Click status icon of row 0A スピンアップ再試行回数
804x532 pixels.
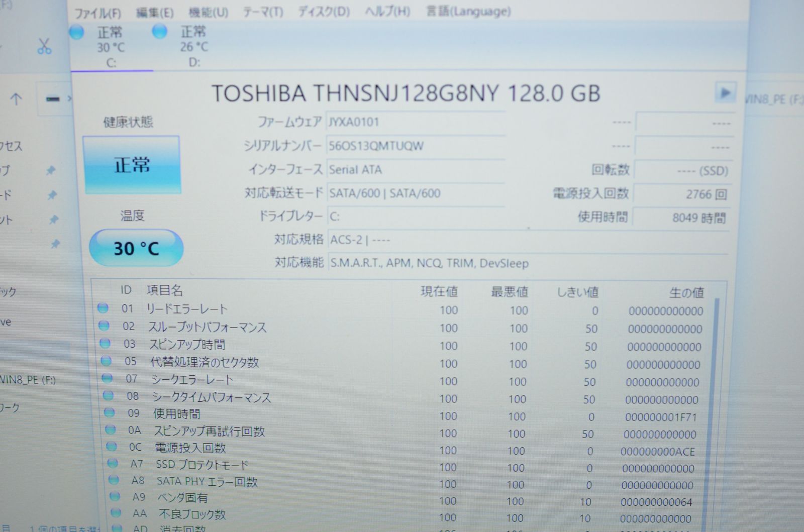coord(110,430)
